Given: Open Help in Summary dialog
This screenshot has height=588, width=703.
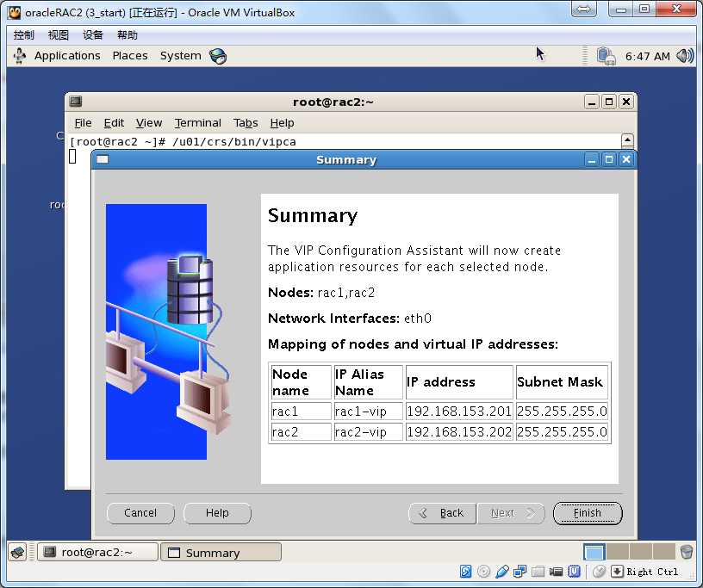Looking at the screenshot, I should pos(217,513).
